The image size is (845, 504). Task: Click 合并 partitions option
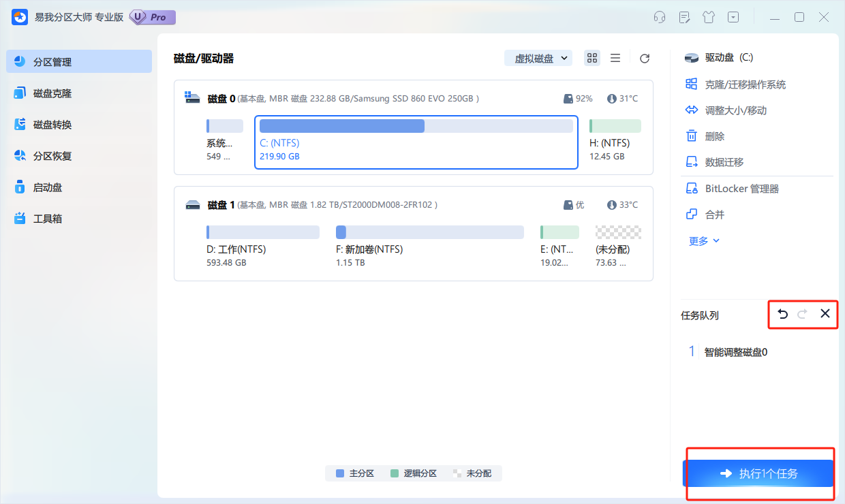coord(705,215)
